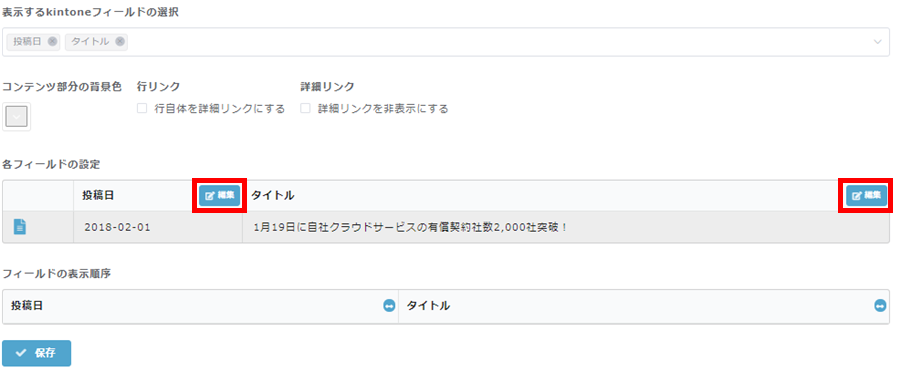
Task: Select the 投稿日 tag in field selector
Action: [28, 41]
